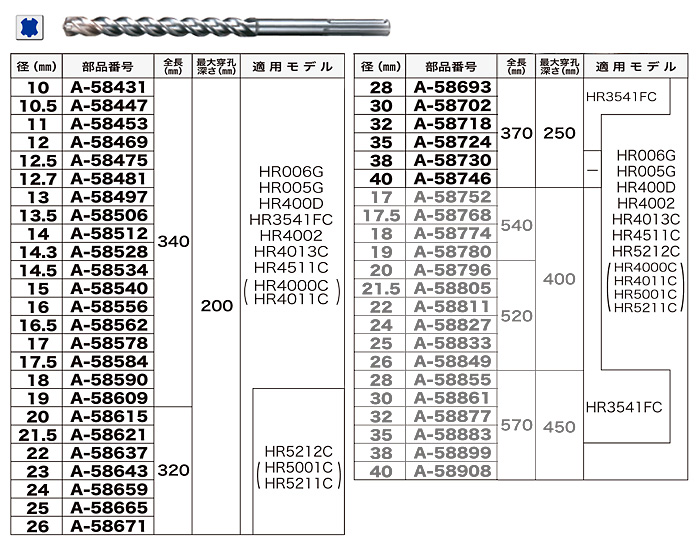Select part number A-58877

coord(452,417)
